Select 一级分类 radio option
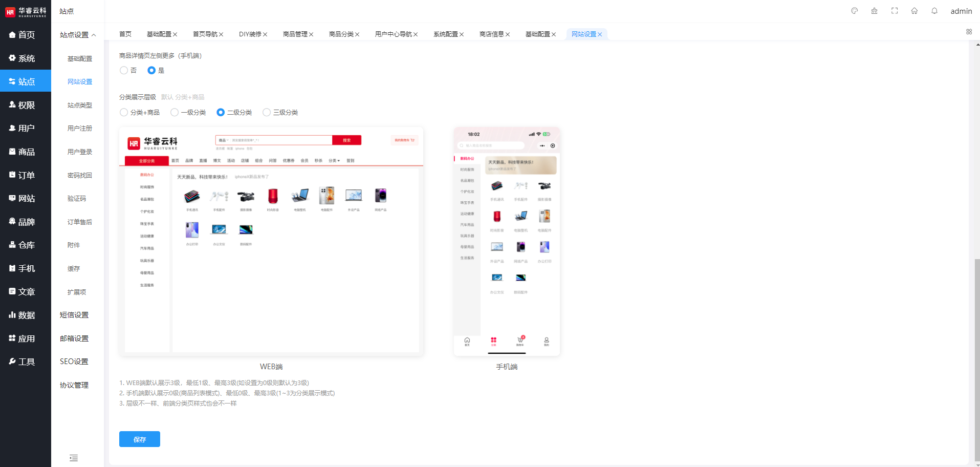980x467 pixels. pos(175,112)
